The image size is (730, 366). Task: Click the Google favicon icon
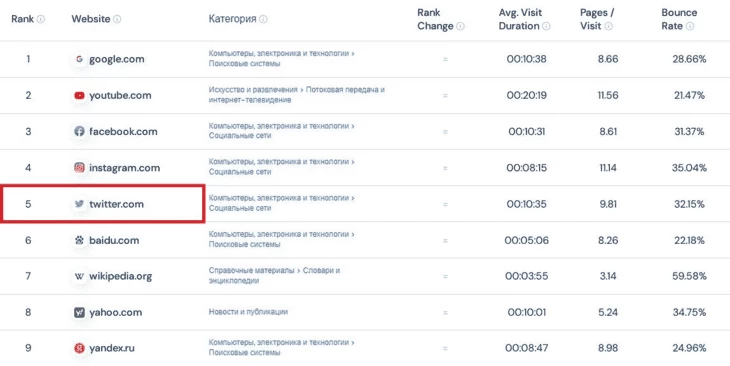click(x=80, y=59)
